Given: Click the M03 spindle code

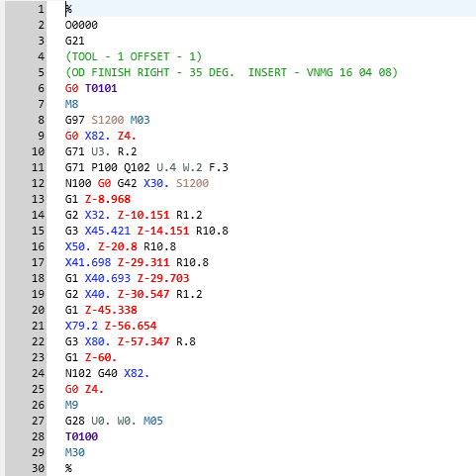Looking at the screenshot, I should [141, 120].
